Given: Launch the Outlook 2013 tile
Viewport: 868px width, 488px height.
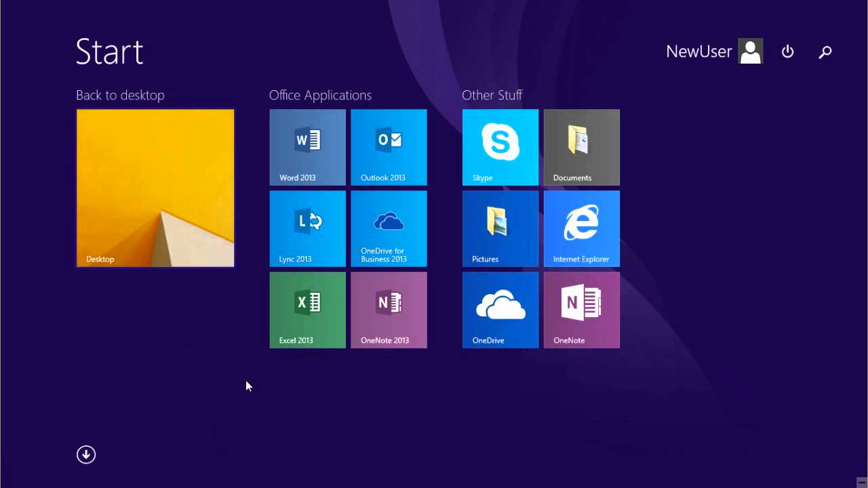Looking at the screenshot, I should tap(389, 147).
